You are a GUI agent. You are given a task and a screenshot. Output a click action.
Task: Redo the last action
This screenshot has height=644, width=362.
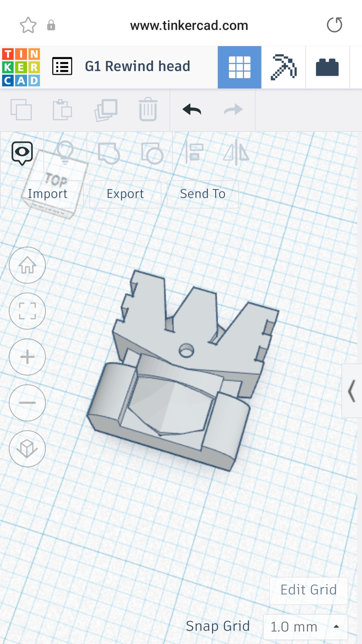234,110
